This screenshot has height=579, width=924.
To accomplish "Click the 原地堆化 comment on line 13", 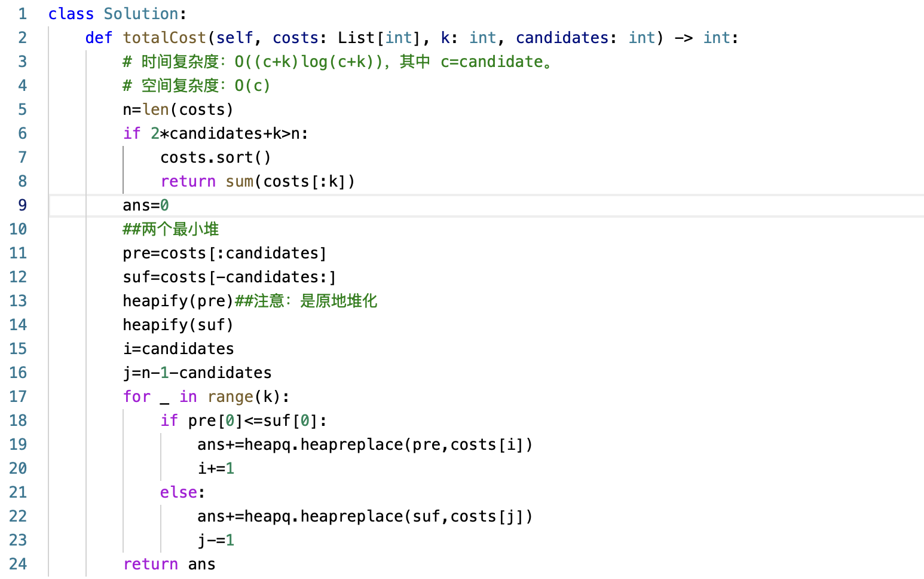I will click(344, 300).
